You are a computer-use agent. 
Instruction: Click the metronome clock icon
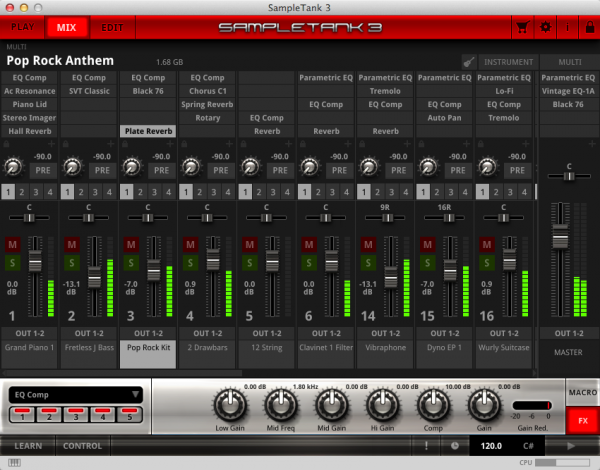pyautogui.click(x=455, y=445)
